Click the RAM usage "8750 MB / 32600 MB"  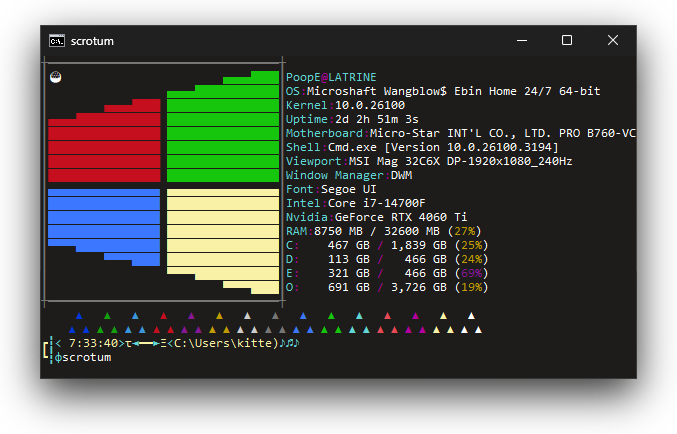(x=376, y=231)
